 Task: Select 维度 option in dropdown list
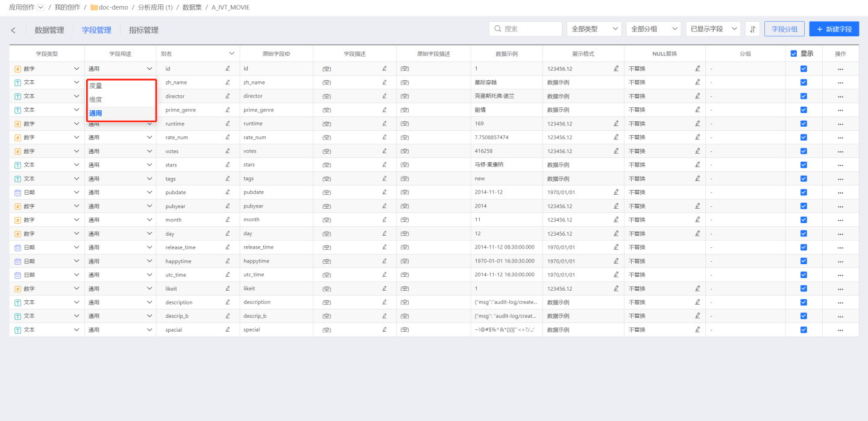tap(96, 100)
